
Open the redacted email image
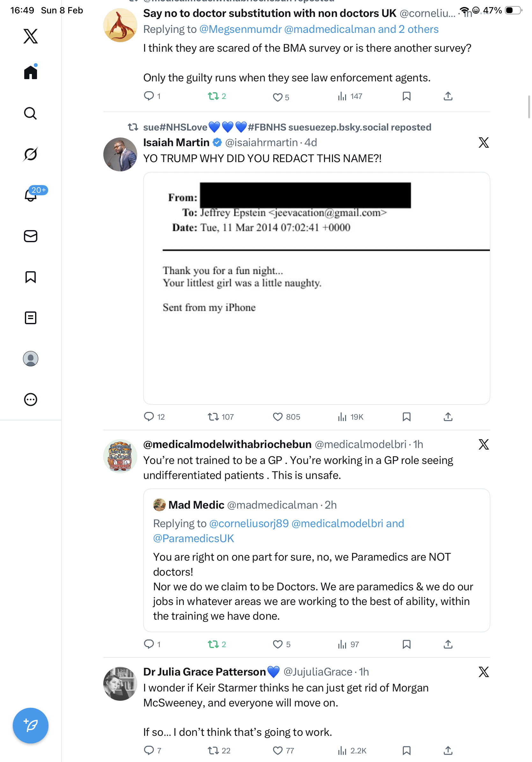click(316, 288)
